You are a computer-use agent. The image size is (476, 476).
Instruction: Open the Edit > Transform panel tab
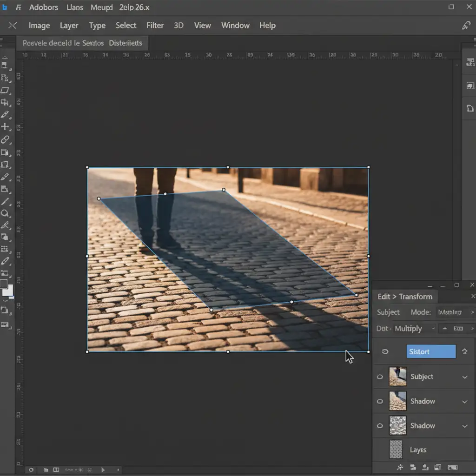(405, 297)
